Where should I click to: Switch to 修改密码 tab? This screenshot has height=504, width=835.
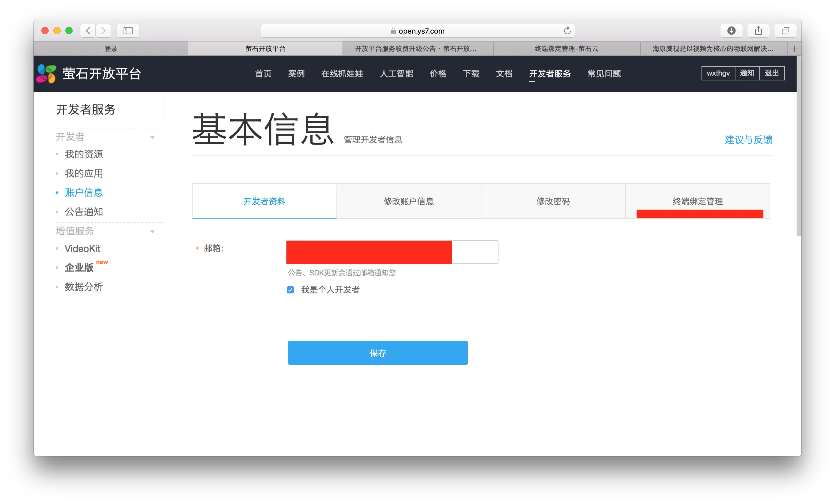tap(553, 201)
